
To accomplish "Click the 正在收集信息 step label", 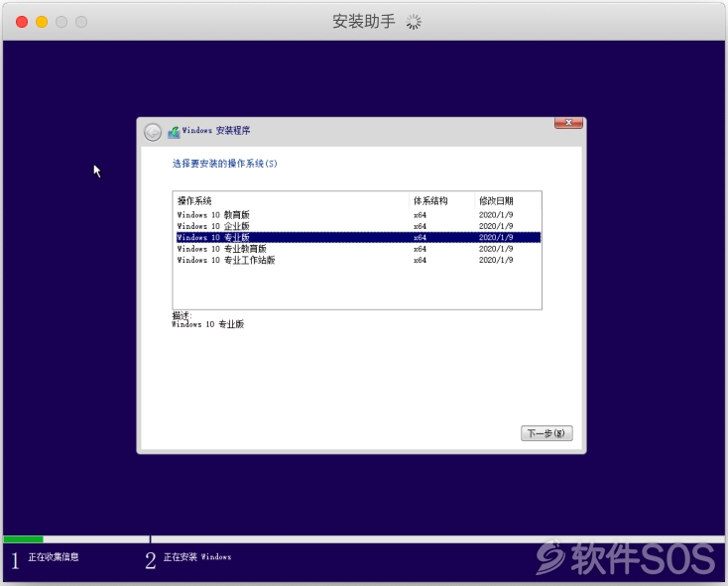I will pyautogui.click(x=54, y=557).
